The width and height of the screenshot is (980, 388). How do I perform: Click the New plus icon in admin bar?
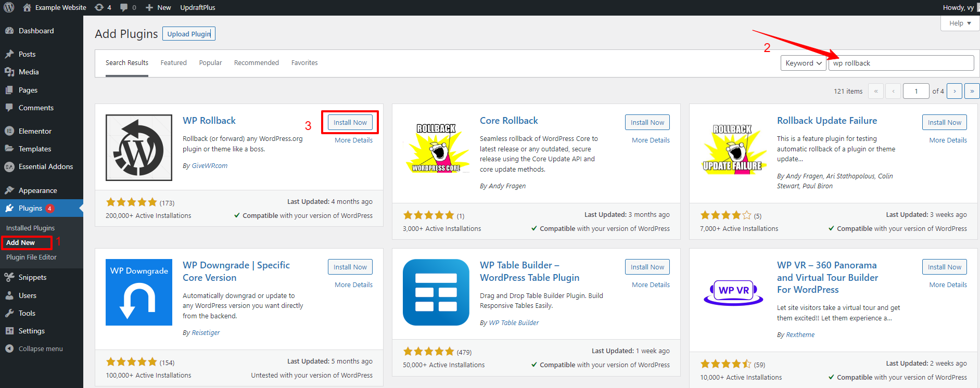click(x=149, y=7)
